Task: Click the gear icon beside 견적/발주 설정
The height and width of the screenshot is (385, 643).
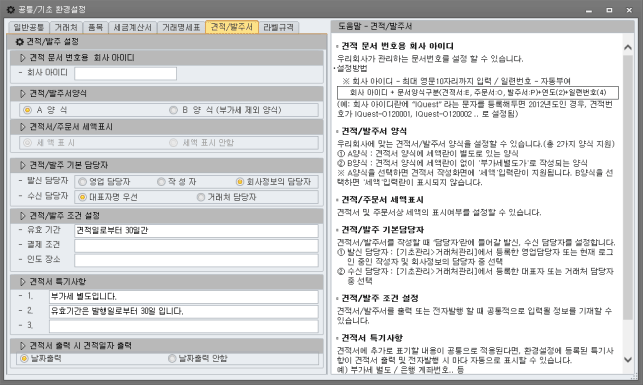Action: [19, 42]
